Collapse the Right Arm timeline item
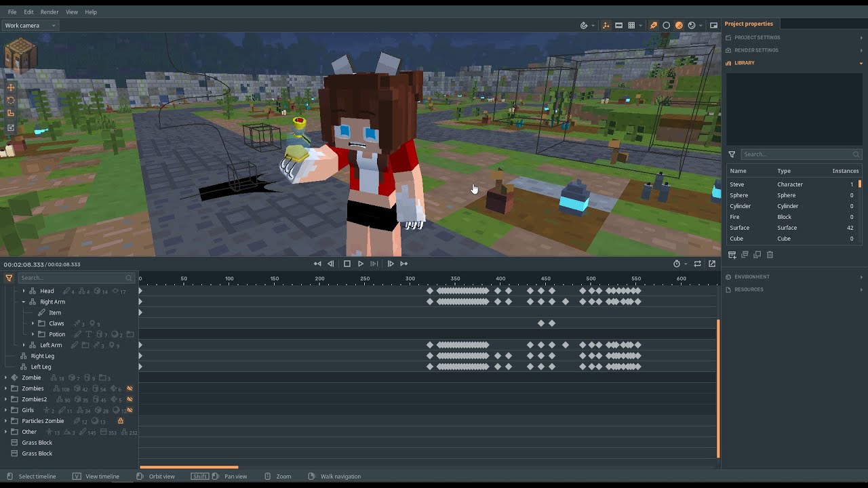This screenshot has width=868, height=488. click(24, 302)
